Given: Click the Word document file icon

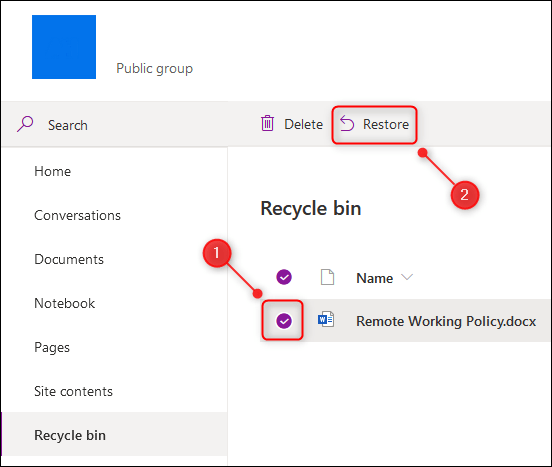Looking at the screenshot, I should point(326,320).
